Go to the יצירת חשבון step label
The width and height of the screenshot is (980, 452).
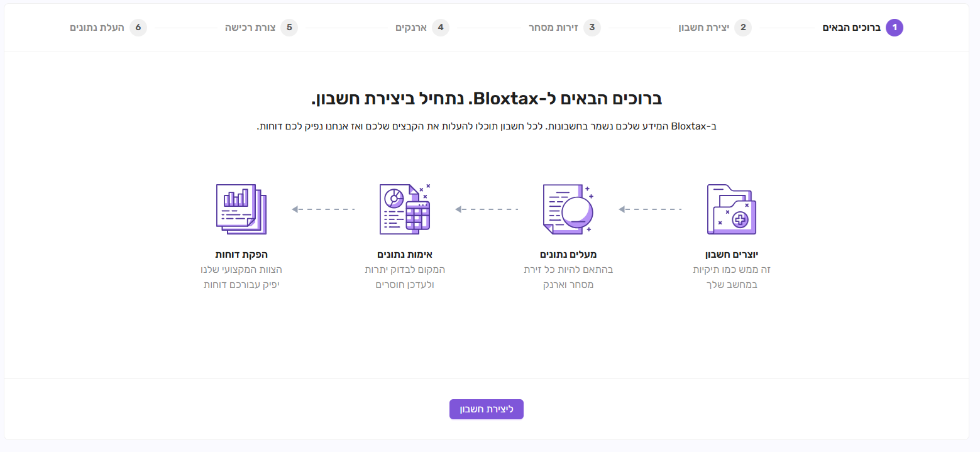tap(703, 28)
